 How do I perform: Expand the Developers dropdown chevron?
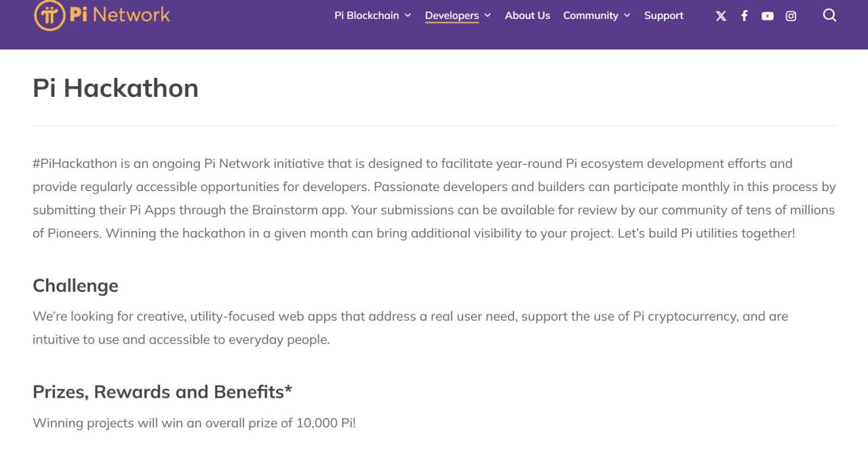488,15
